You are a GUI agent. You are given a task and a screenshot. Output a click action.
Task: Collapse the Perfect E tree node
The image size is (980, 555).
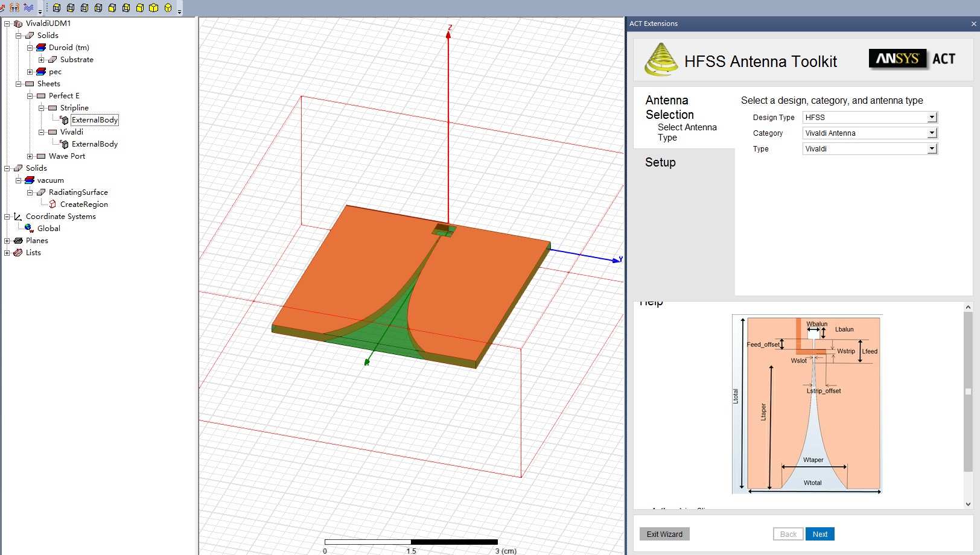[x=30, y=96]
